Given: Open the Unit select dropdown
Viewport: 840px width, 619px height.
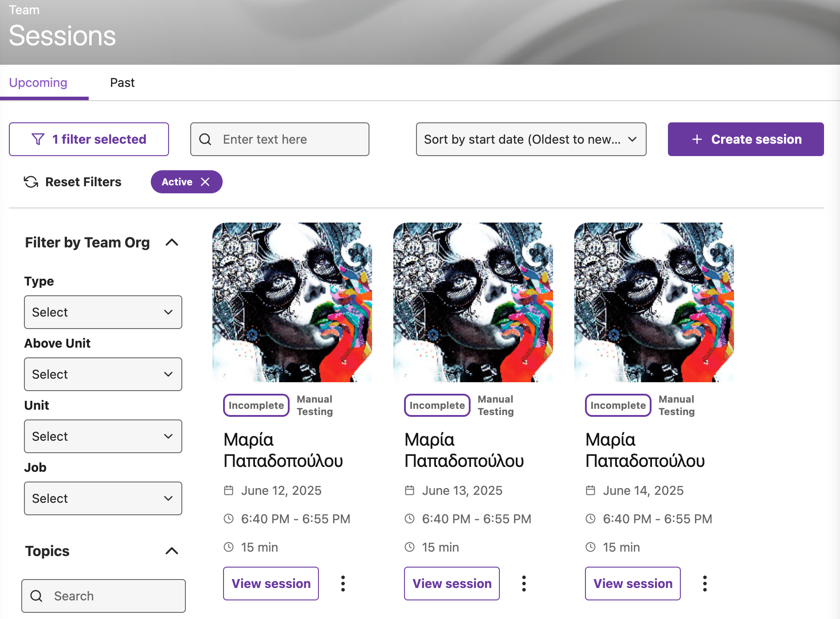Looking at the screenshot, I should click(103, 436).
